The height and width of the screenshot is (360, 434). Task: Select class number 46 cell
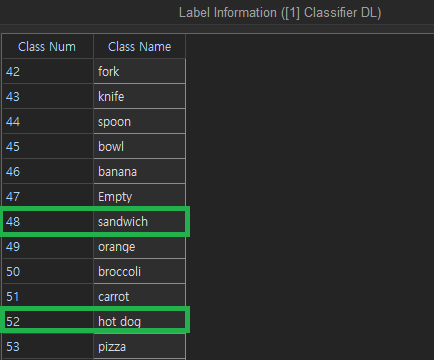tap(48, 171)
